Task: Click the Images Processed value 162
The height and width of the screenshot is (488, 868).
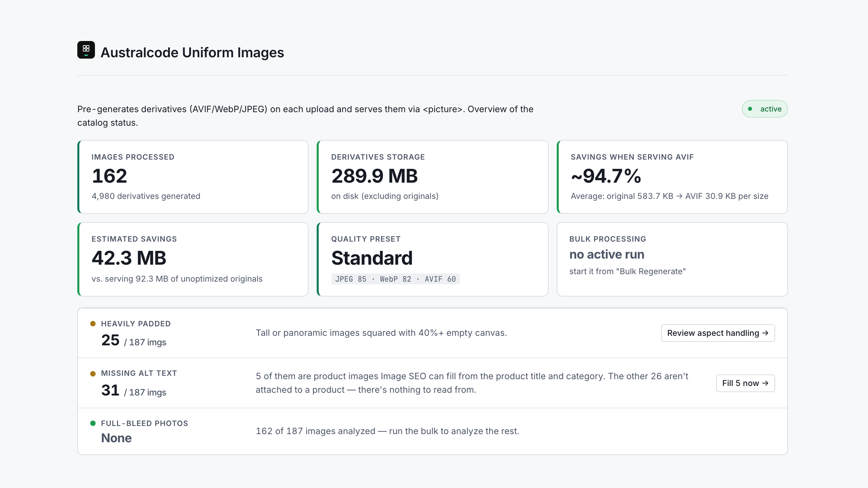Action: point(110,176)
